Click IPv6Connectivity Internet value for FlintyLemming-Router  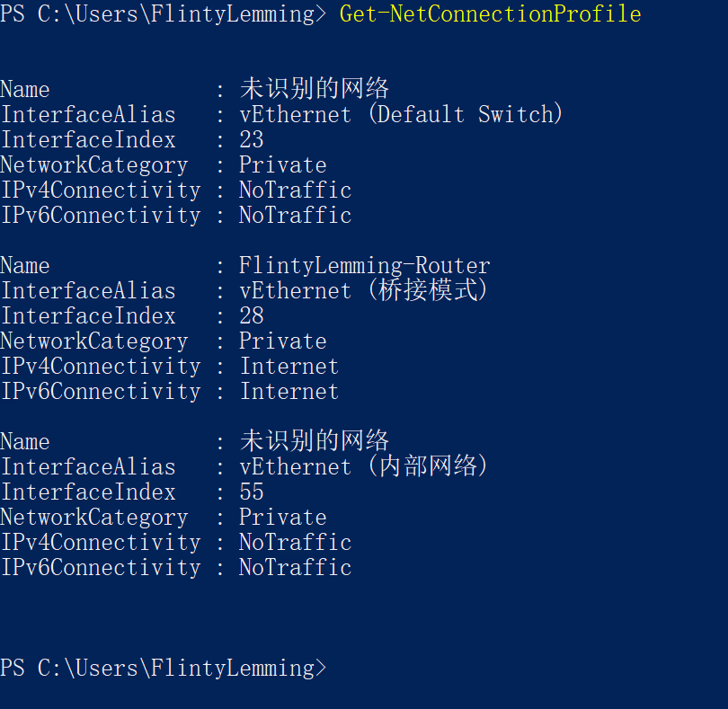point(289,392)
